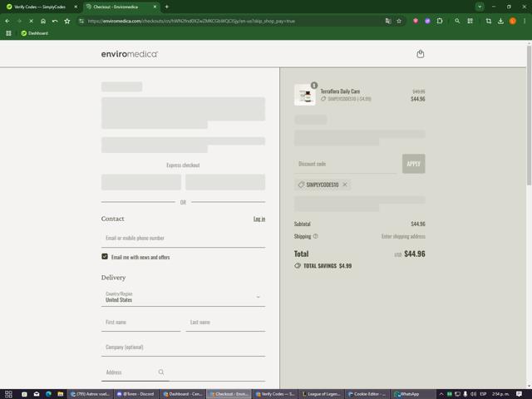The height and width of the screenshot is (399, 532).
Task: Click the crop screenshot toolbar icon
Action: point(489,21)
